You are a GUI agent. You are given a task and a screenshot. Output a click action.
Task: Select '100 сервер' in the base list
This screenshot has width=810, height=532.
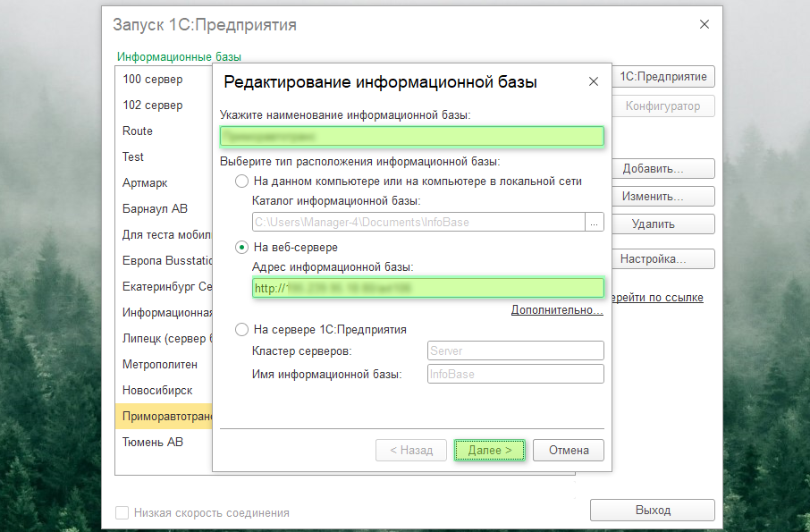164,79
